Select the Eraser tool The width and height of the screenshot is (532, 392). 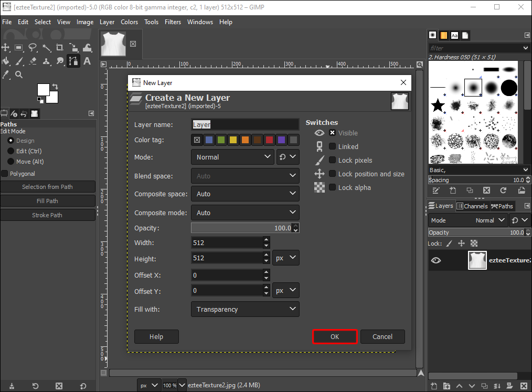(x=33, y=61)
